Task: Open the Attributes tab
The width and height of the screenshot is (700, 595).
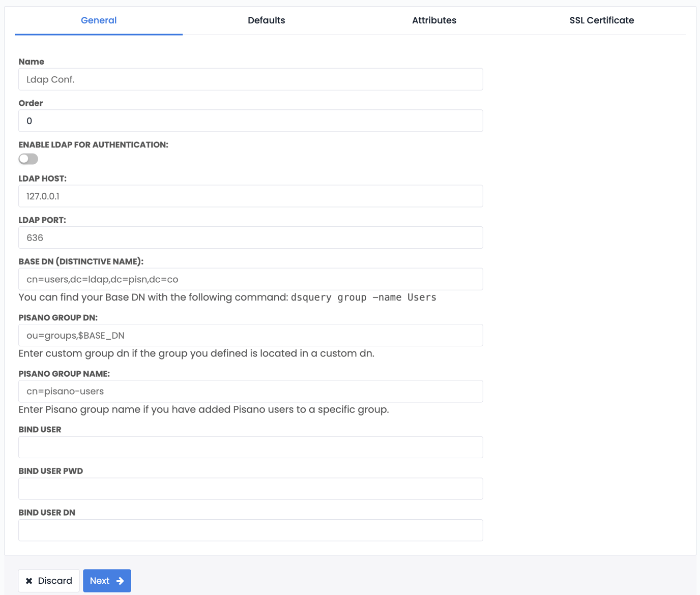Action: [434, 20]
